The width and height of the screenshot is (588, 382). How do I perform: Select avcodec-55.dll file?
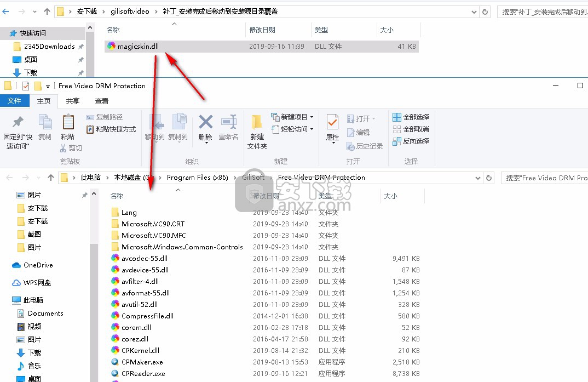[145, 259]
